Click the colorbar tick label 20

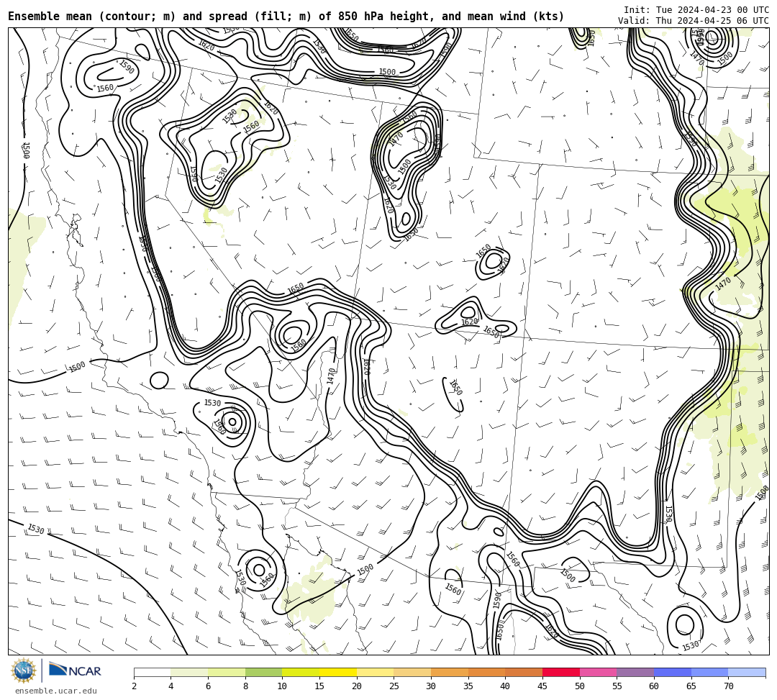pyautogui.click(x=357, y=686)
